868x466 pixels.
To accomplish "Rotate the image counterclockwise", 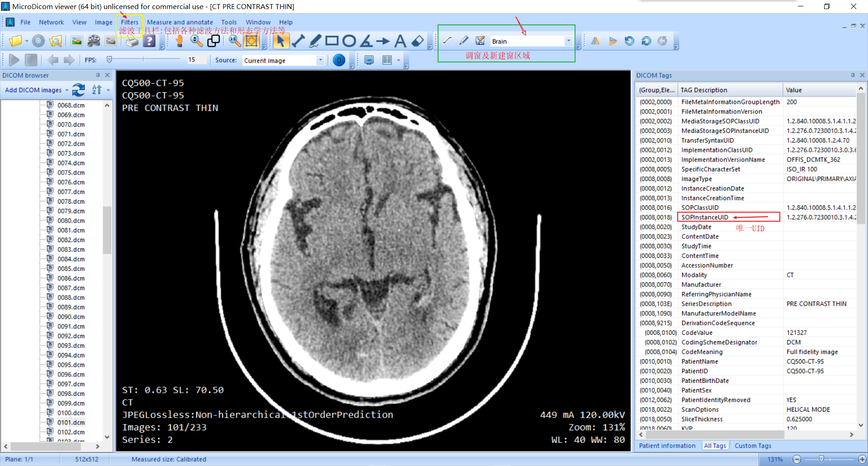I will coord(629,41).
